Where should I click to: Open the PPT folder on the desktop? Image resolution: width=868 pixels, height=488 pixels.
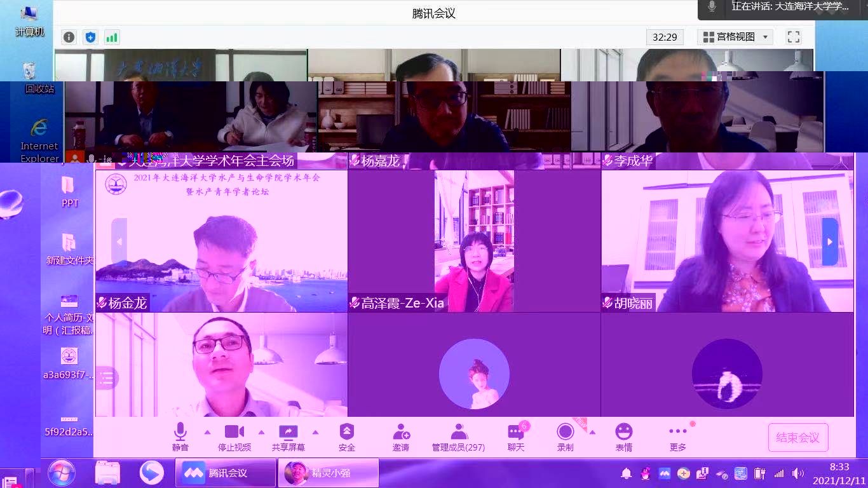70,191
